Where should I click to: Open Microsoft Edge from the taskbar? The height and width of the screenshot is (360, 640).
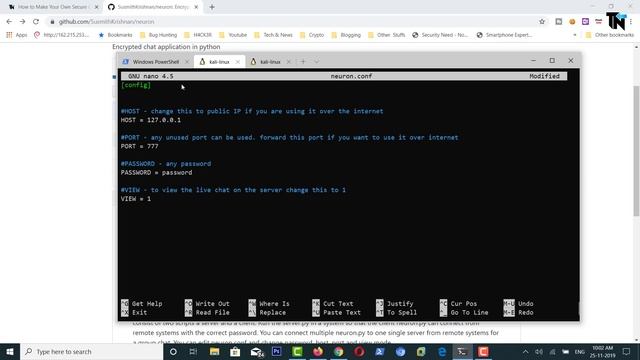click(442, 351)
